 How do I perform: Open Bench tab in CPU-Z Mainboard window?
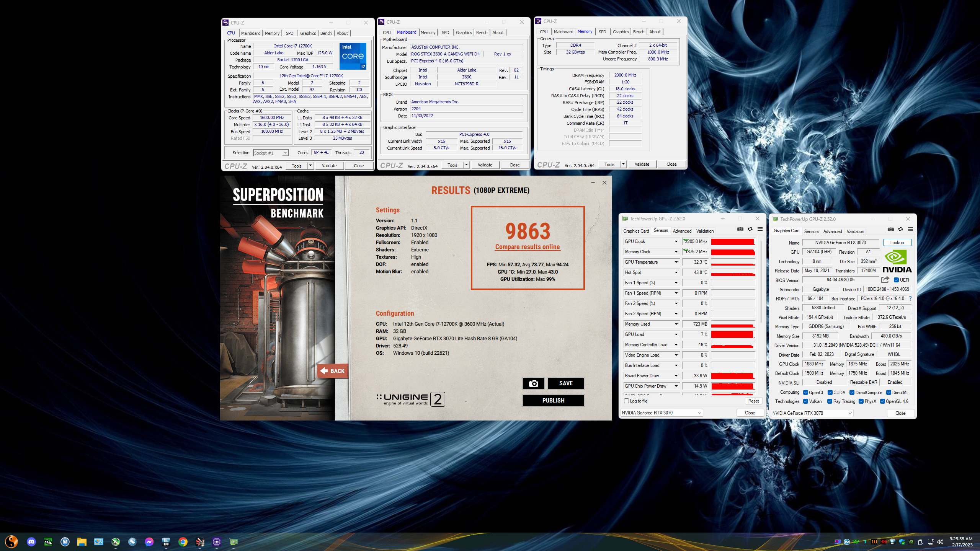tap(482, 33)
